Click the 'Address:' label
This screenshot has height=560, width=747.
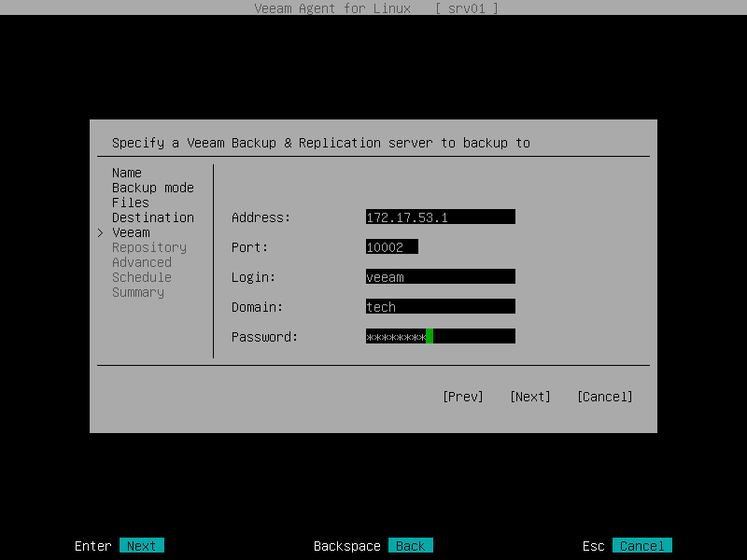pyautogui.click(x=261, y=217)
